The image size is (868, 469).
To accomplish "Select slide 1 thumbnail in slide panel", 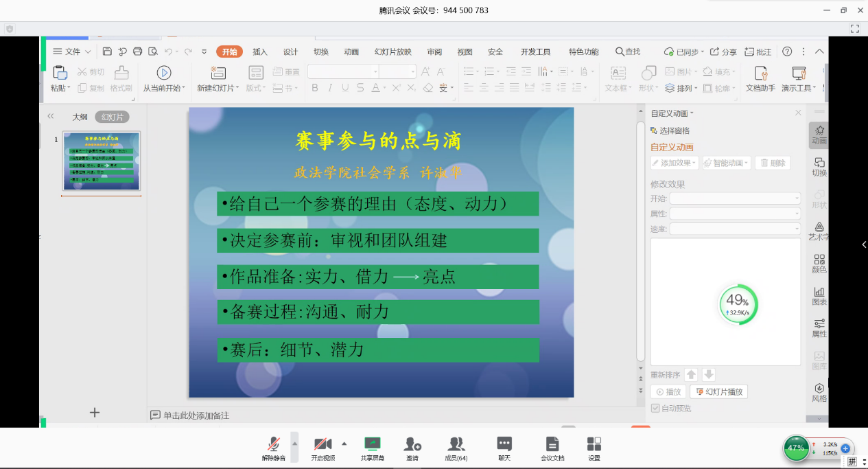I will coord(102,161).
